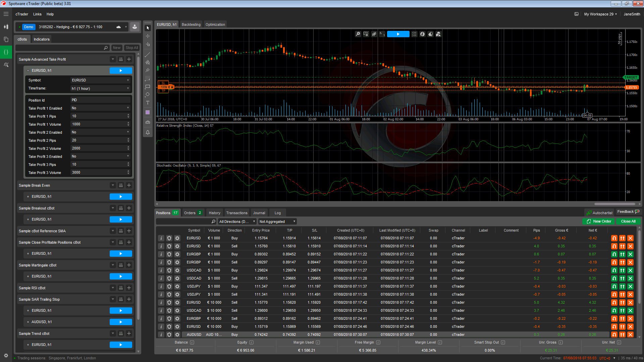Image resolution: width=644 pixels, height=362 pixels.
Task: Start the cBot from chart toolbar play button
Action: (398, 34)
